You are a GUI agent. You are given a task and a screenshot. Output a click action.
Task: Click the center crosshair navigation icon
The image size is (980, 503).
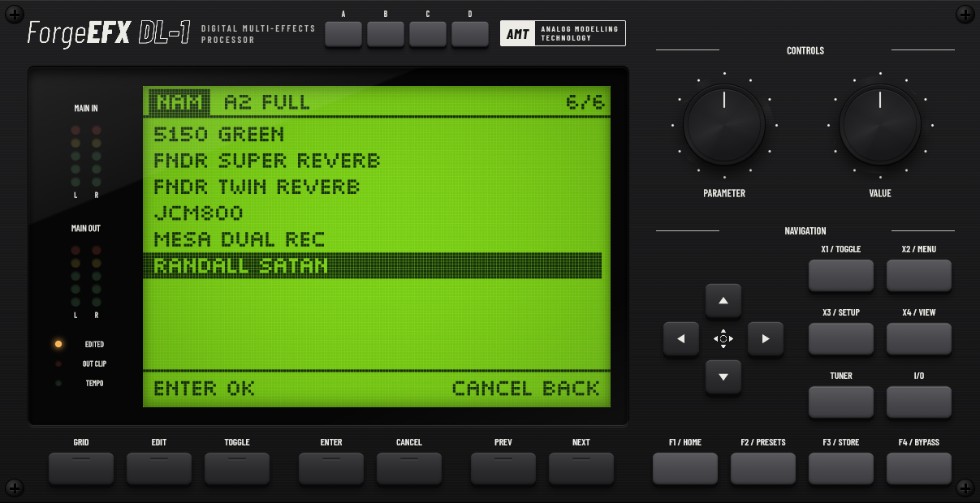pos(723,339)
